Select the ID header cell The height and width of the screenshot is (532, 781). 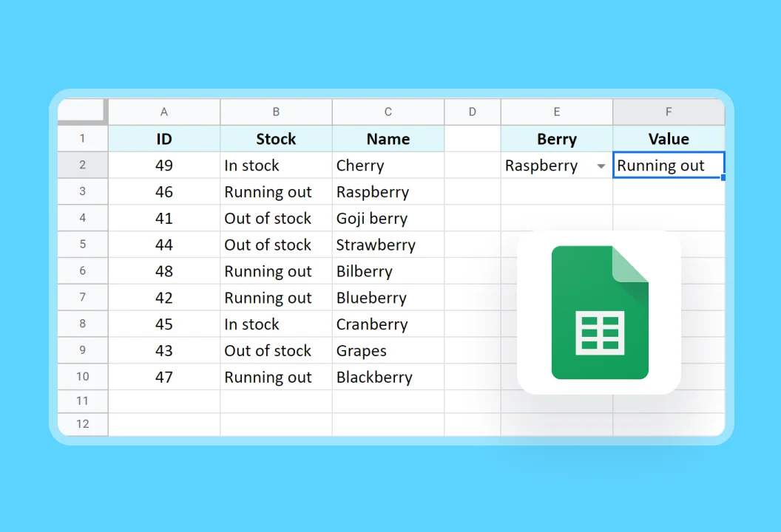(x=163, y=139)
